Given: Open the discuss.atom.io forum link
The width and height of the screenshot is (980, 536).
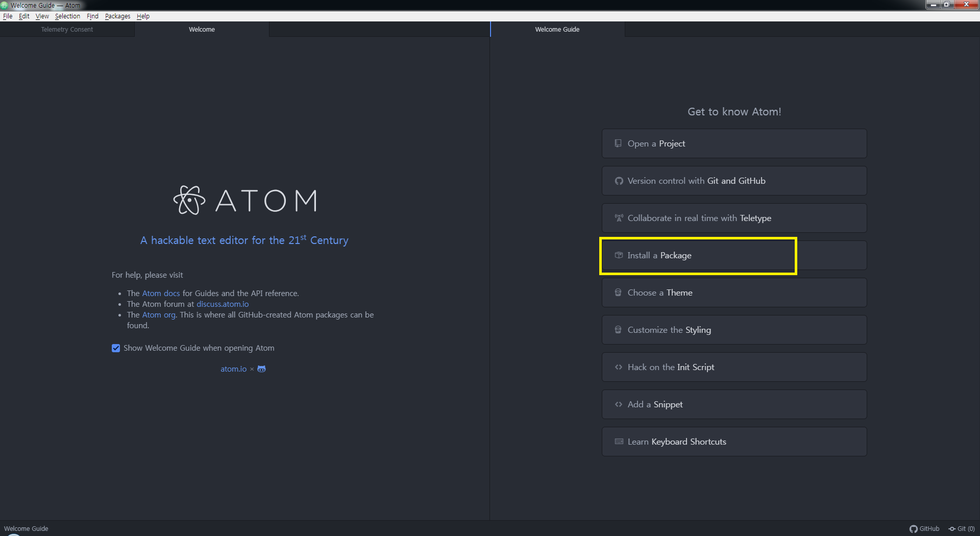Looking at the screenshot, I should click(x=223, y=304).
